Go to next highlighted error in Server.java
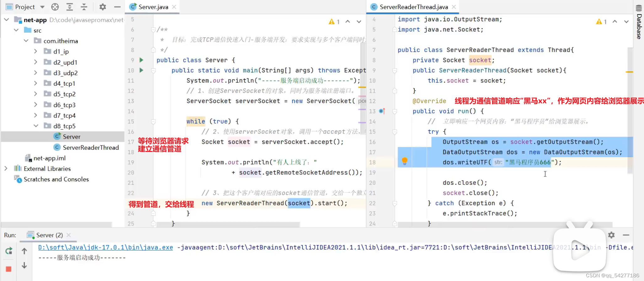This screenshot has width=644, height=281. 359,22
